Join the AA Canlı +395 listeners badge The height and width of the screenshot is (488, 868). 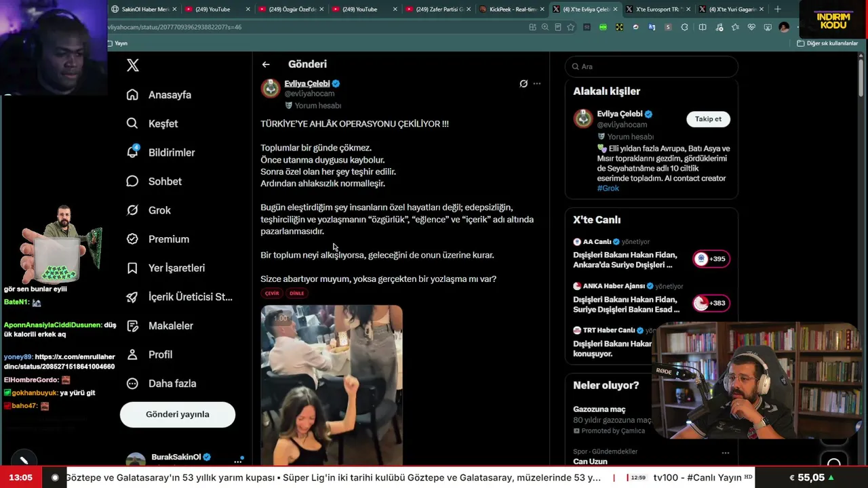[x=711, y=259]
